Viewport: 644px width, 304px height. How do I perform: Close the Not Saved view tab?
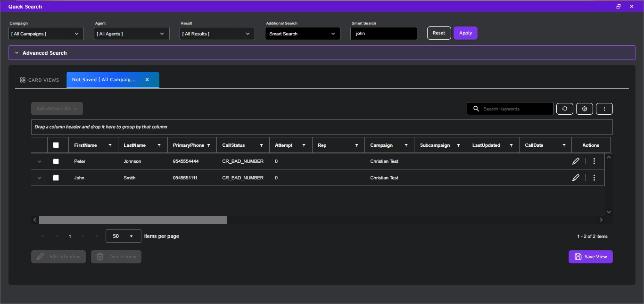(x=147, y=80)
